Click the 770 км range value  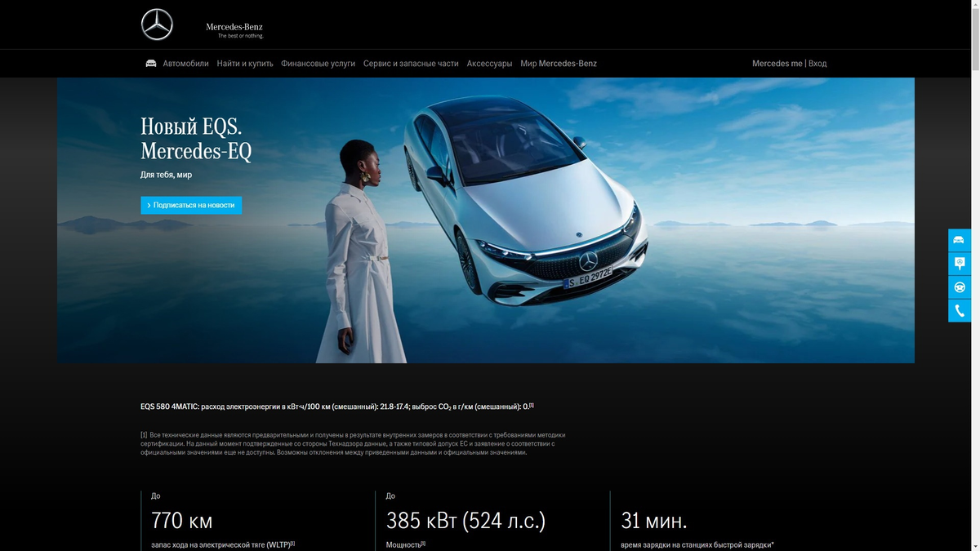tap(181, 520)
